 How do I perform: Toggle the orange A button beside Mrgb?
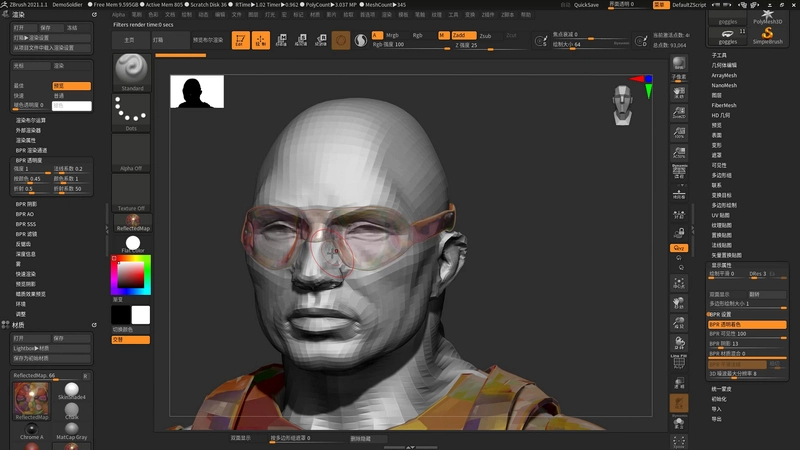[x=377, y=35]
